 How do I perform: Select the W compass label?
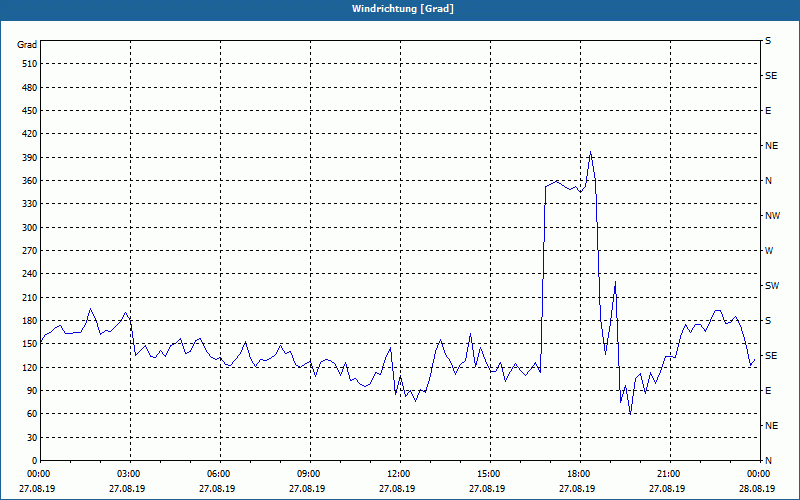pos(769,251)
